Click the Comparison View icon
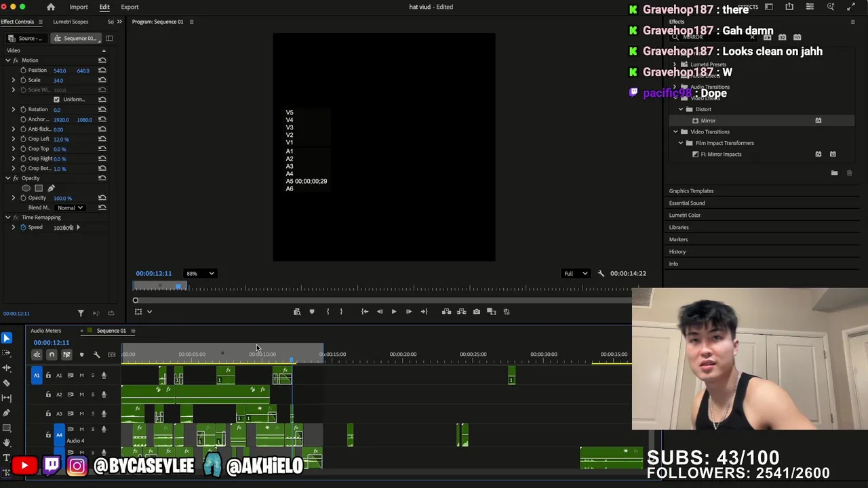 [492, 312]
